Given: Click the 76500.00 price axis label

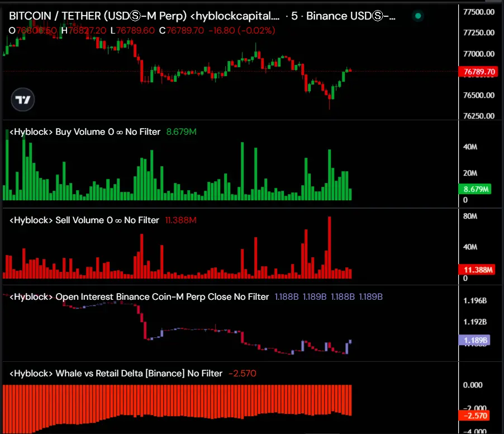Looking at the screenshot, I should pos(479,95).
